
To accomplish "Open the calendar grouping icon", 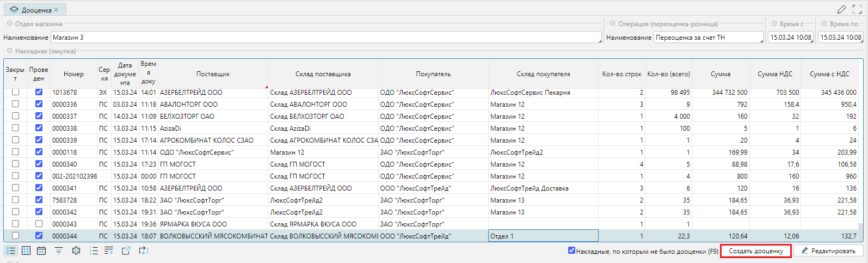I will (41, 250).
